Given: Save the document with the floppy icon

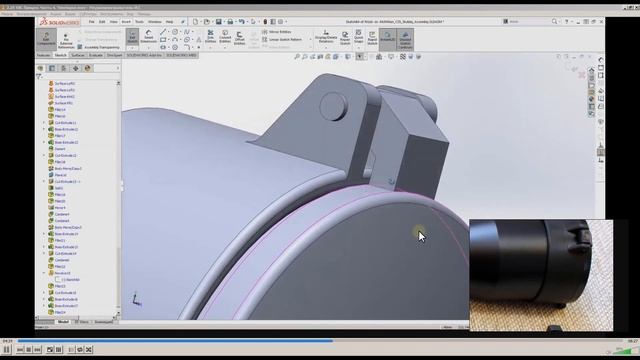Looking at the screenshot, I should coord(219,22).
